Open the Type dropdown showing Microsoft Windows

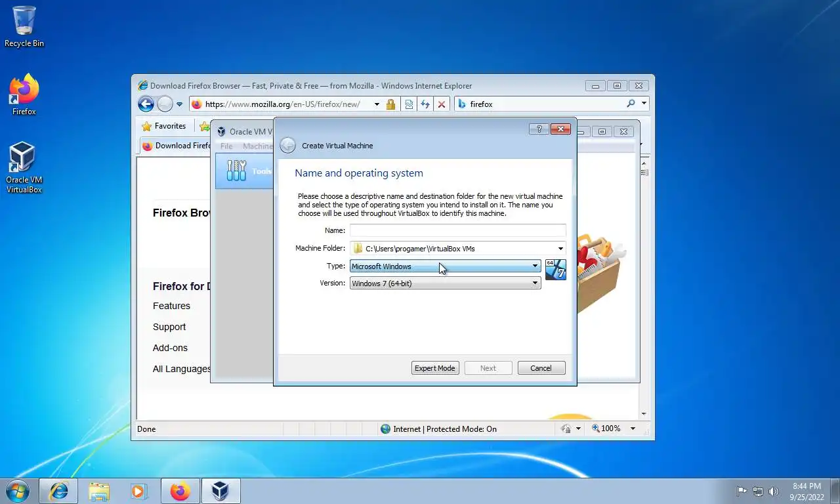(445, 266)
